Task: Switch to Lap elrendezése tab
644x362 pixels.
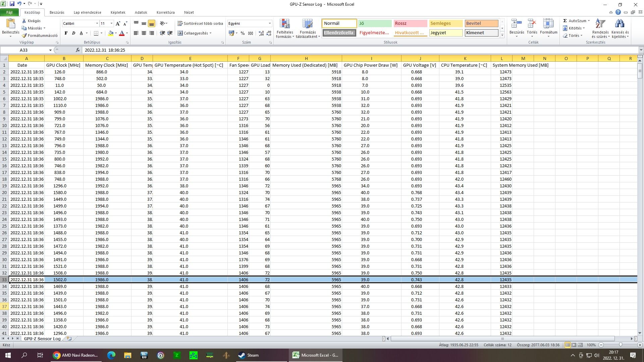Action: point(87,12)
